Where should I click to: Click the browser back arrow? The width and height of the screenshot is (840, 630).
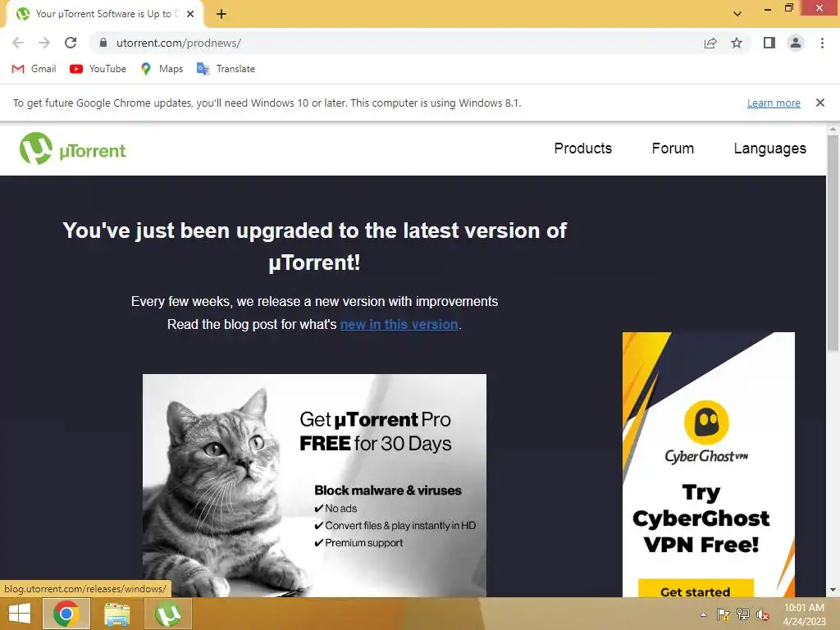18,43
